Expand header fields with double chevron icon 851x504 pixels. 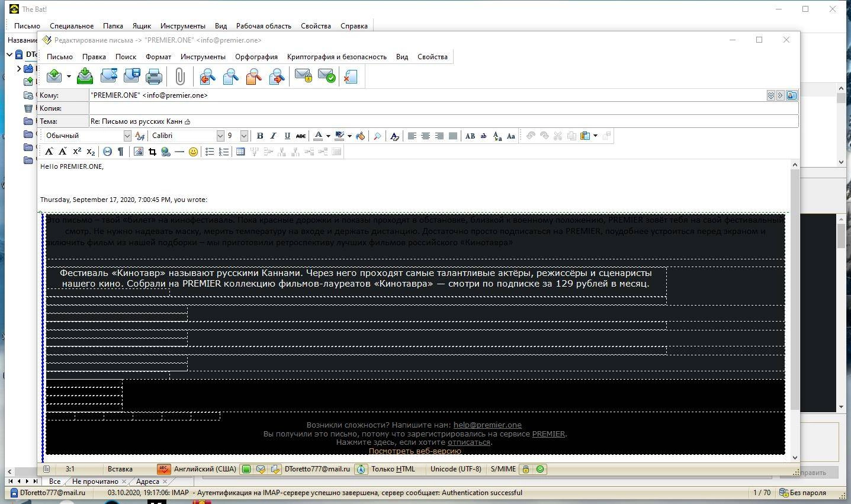coord(770,95)
